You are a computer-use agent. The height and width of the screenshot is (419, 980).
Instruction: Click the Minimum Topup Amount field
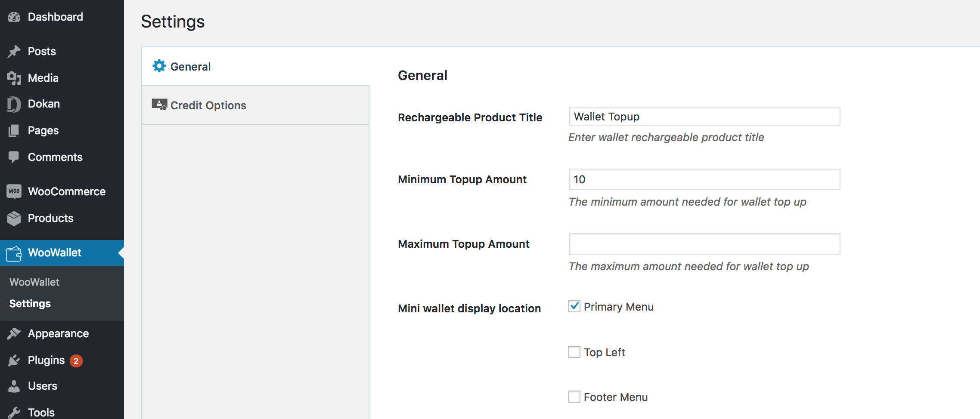coord(704,179)
